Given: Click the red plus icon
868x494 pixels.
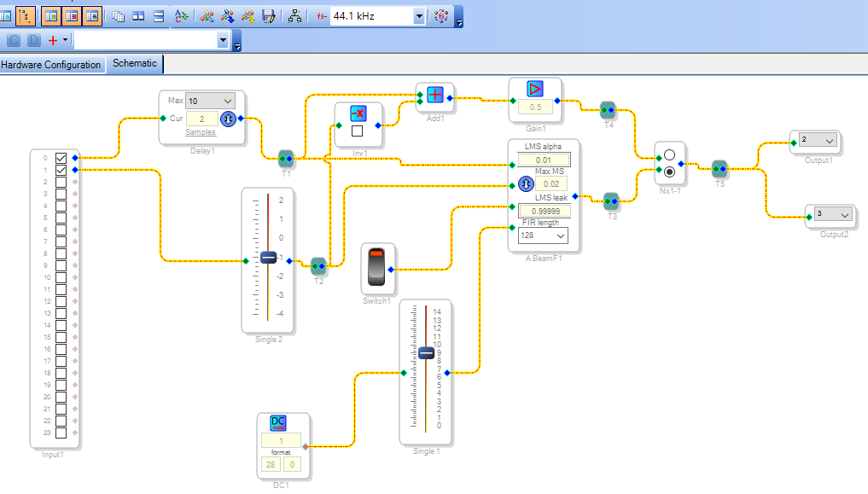Looking at the screenshot, I should point(53,40).
